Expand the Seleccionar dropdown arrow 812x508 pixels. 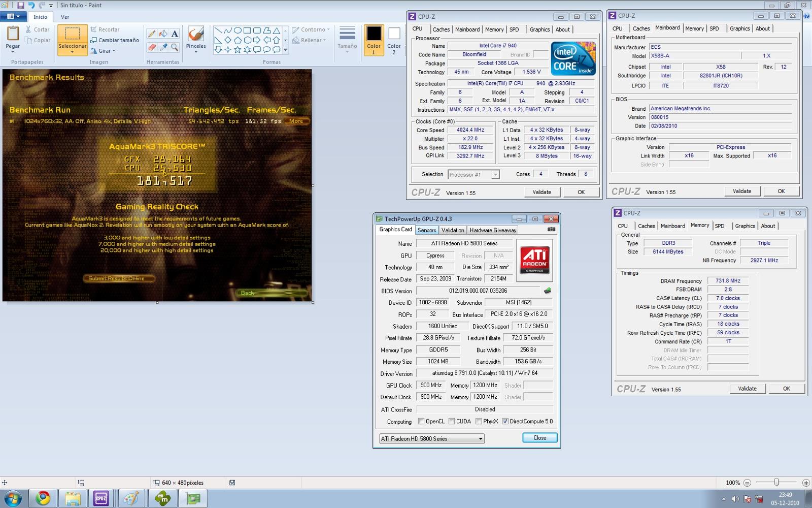point(72,52)
